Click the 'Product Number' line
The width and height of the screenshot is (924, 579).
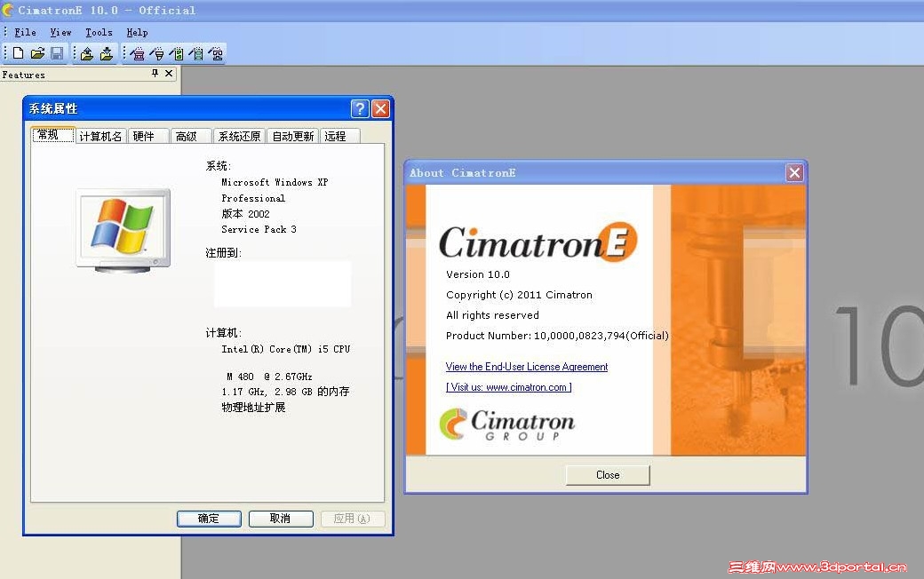[557, 336]
